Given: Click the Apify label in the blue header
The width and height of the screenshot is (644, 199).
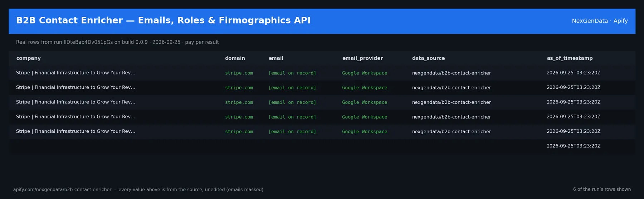Looking at the screenshot, I should tap(620, 21).
